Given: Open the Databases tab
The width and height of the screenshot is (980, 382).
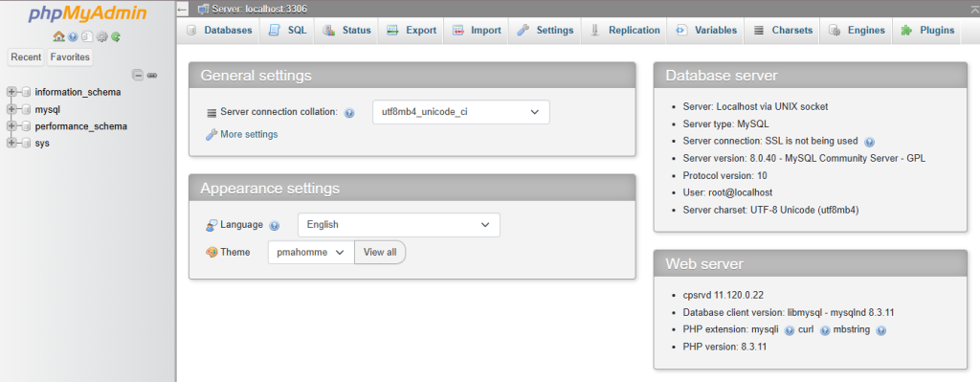Looking at the screenshot, I should [x=219, y=30].
